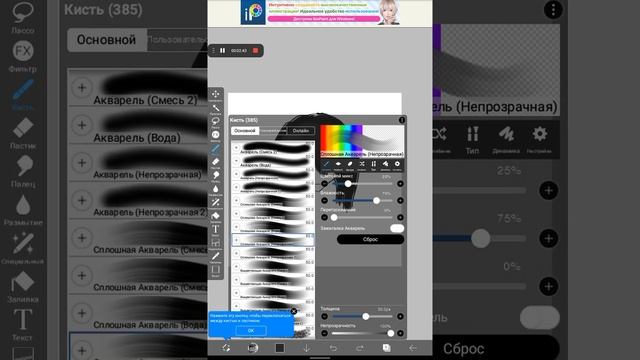Select the Magic Wand tool
The width and height of the screenshot is (640, 360).
point(216,109)
